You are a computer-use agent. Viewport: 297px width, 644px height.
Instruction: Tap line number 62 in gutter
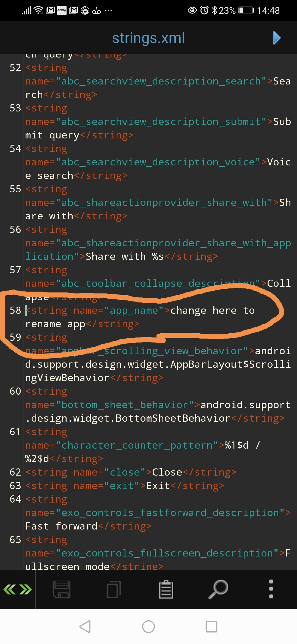click(15, 472)
